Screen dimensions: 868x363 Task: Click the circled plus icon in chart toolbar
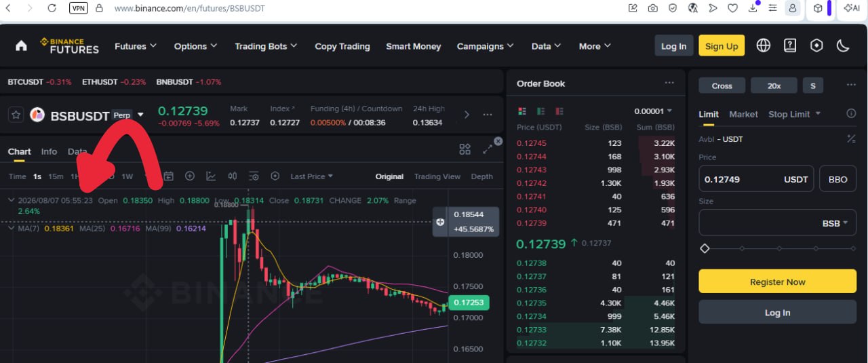point(190,176)
